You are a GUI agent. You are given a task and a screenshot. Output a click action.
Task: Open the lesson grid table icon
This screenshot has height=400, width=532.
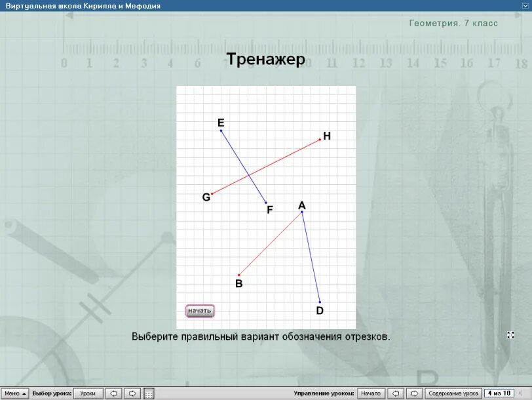click(149, 393)
